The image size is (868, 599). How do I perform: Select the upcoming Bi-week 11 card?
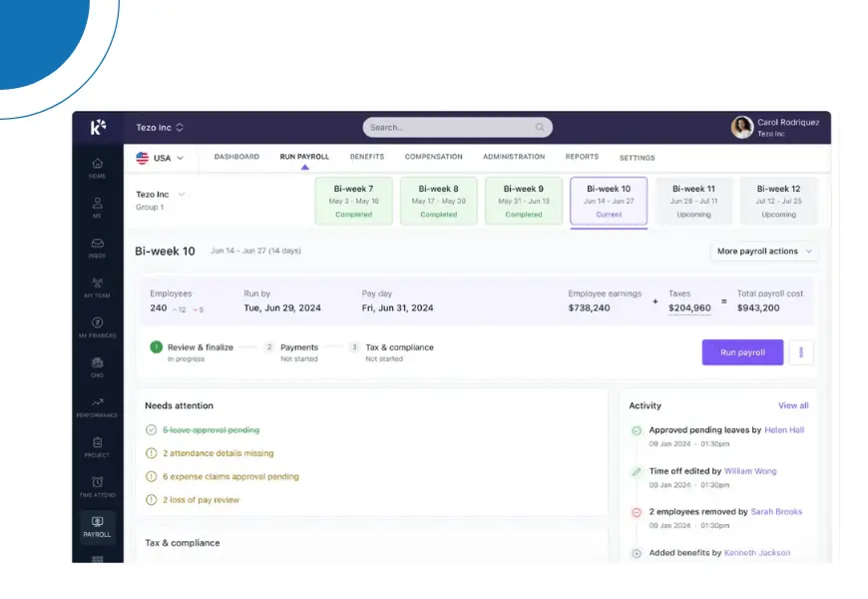[693, 201]
